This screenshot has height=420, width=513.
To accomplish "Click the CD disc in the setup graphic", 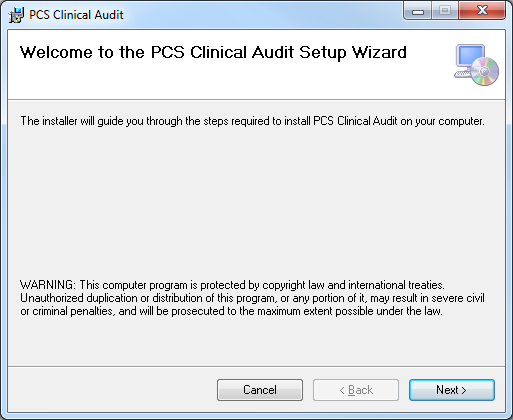I will [x=485, y=71].
